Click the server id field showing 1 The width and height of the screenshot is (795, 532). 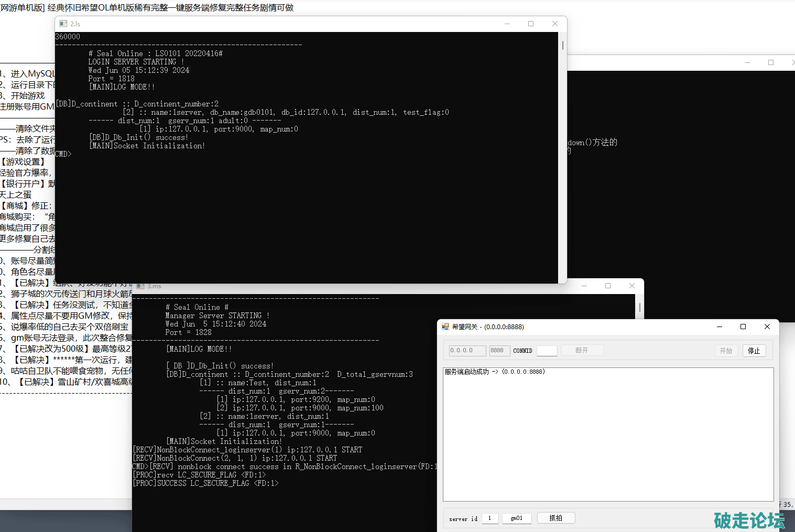point(490,518)
